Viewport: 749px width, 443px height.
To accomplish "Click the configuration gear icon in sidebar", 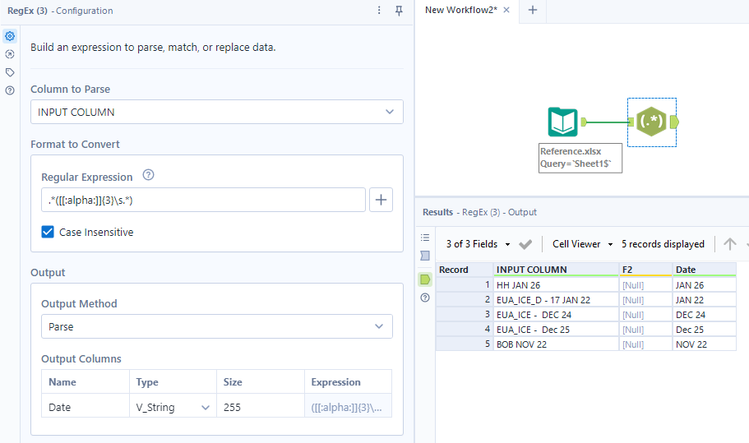I will point(10,36).
